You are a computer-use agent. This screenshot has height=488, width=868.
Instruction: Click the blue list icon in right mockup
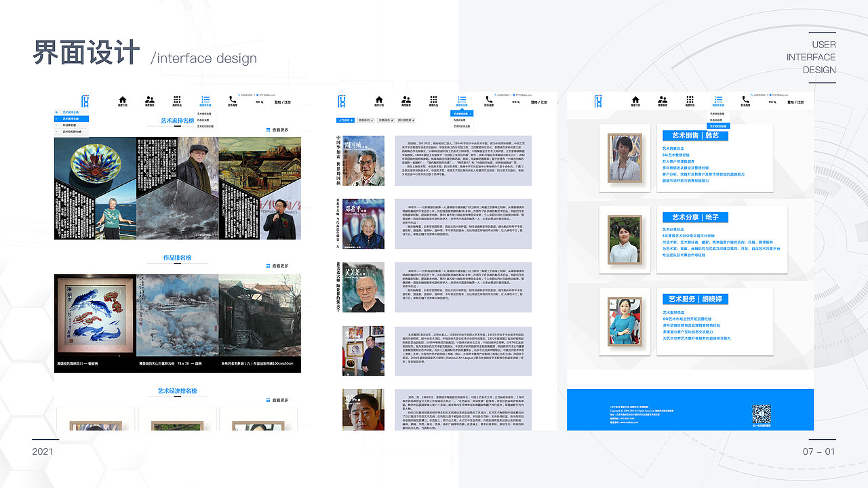tap(718, 100)
